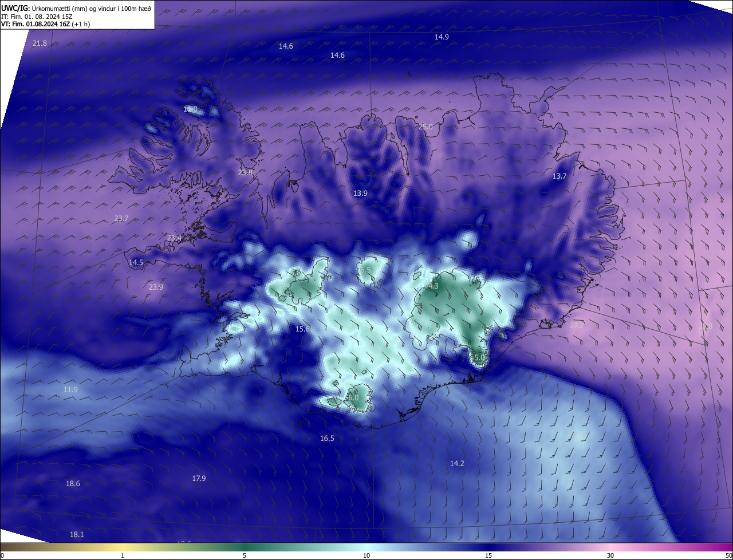This screenshot has width=733, height=560.
Task: Select the 18.1 value label
Action: pyautogui.click(x=77, y=534)
